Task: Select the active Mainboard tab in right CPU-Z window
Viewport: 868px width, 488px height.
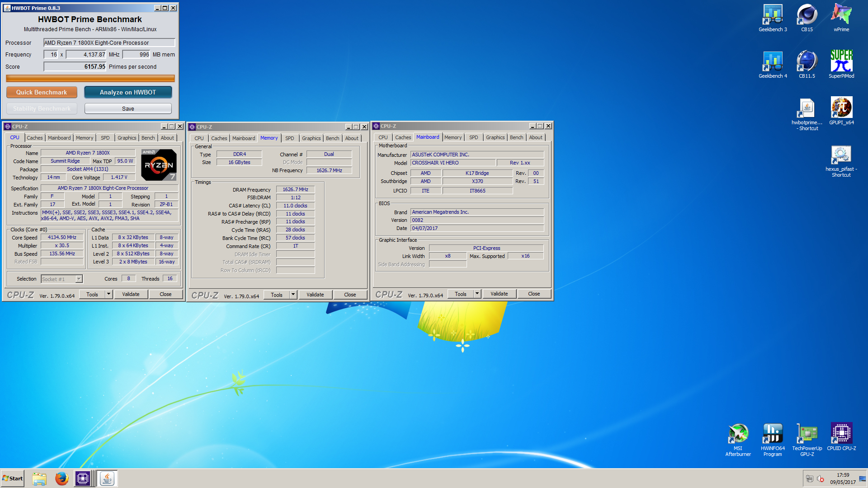Action: pos(428,137)
